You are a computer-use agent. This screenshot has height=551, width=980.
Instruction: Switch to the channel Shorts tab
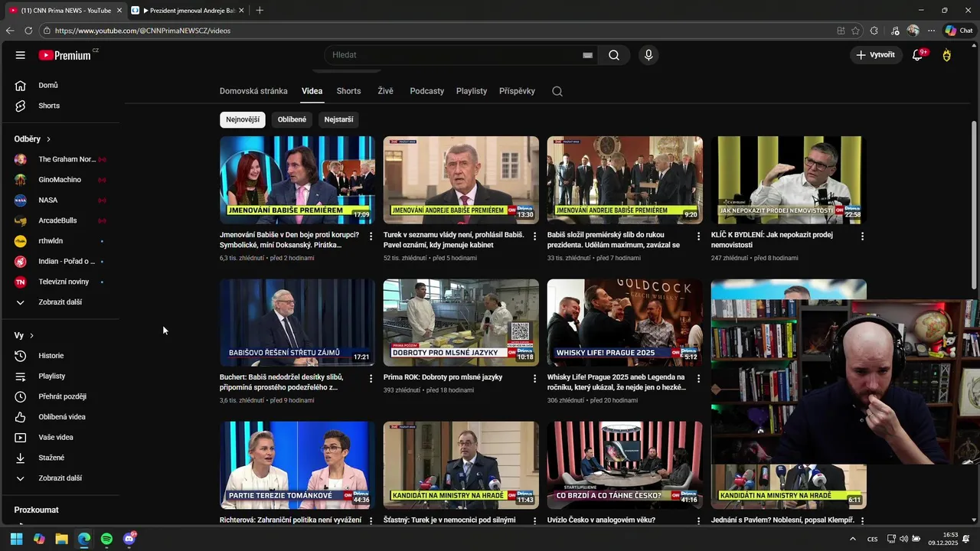[348, 91]
